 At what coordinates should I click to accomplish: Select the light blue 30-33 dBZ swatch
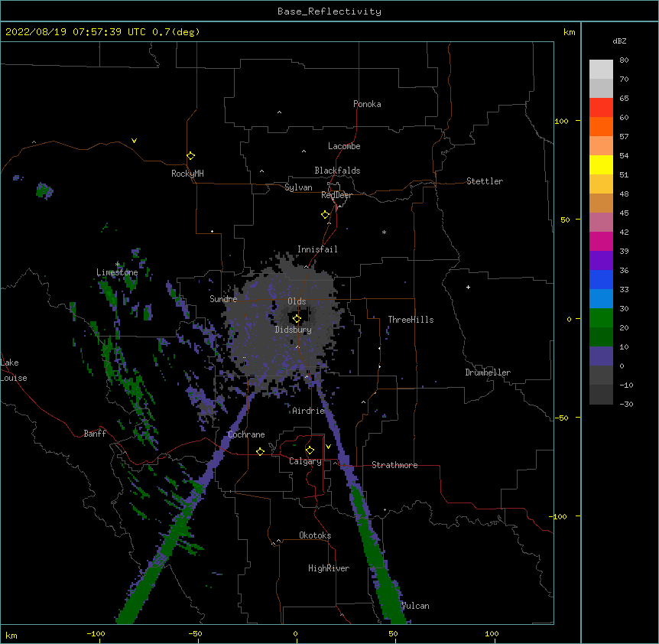point(601,299)
